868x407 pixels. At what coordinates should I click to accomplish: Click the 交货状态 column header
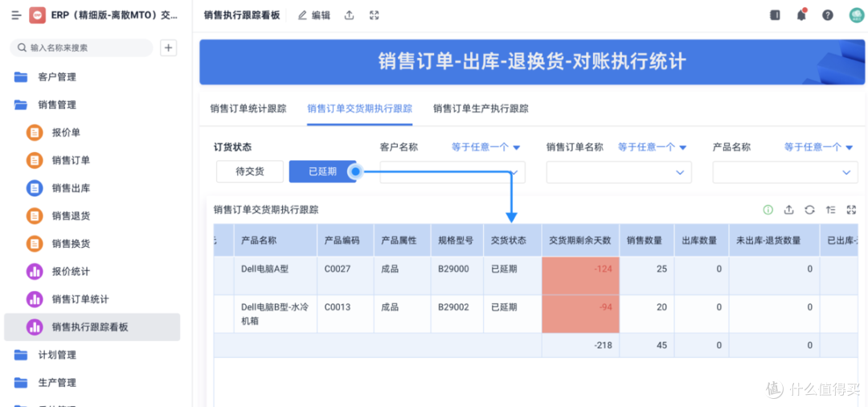click(x=513, y=240)
